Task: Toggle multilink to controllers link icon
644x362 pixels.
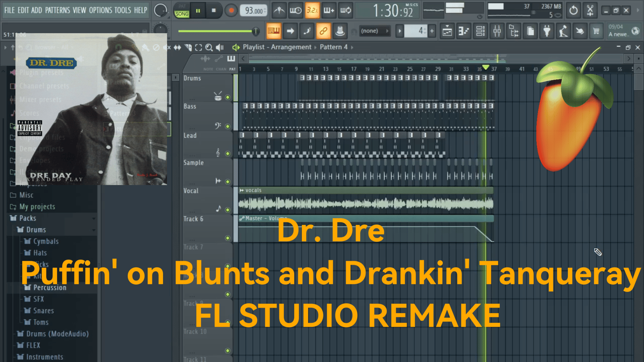Action: pyautogui.click(x=323, y=31)
